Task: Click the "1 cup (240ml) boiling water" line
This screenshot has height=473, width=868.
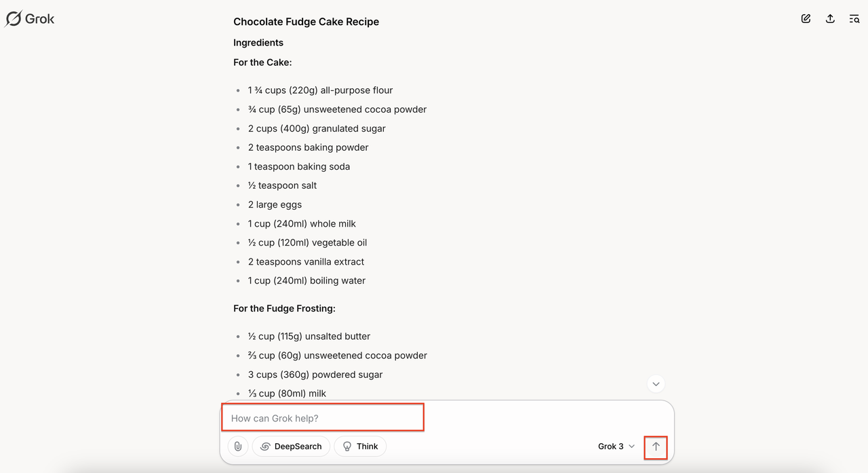Action: 307,281
